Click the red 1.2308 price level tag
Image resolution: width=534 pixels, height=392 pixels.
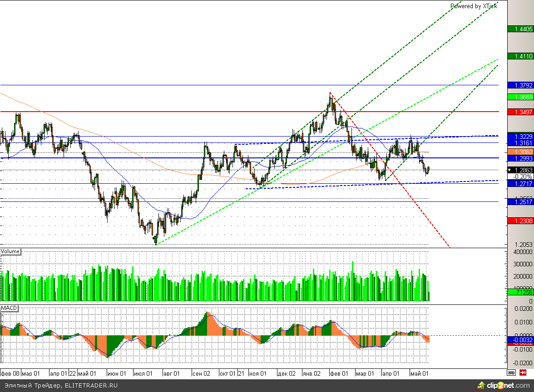point(520,220)
